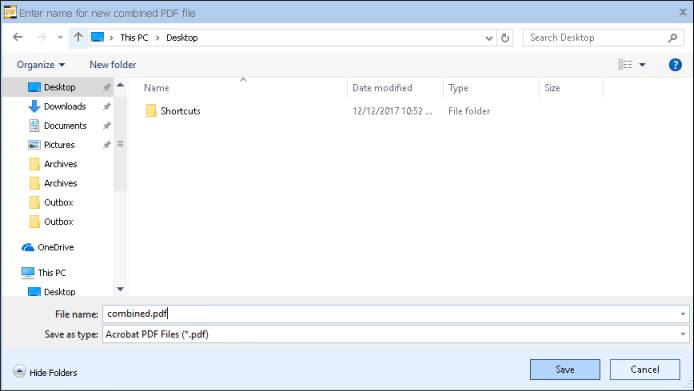Click in the File name field
The height and width of the screenshot is (391, 694).
(x=396, y=314)
